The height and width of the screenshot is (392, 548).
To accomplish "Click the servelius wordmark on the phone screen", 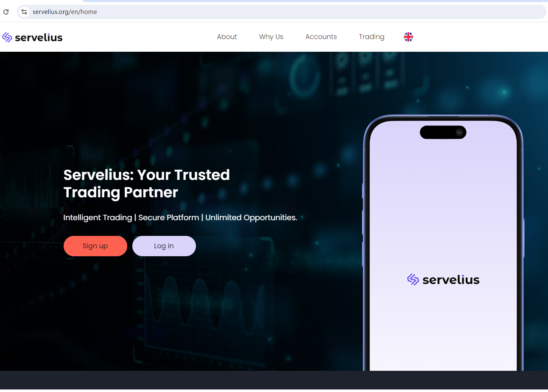I will click(x=451, y=280).
